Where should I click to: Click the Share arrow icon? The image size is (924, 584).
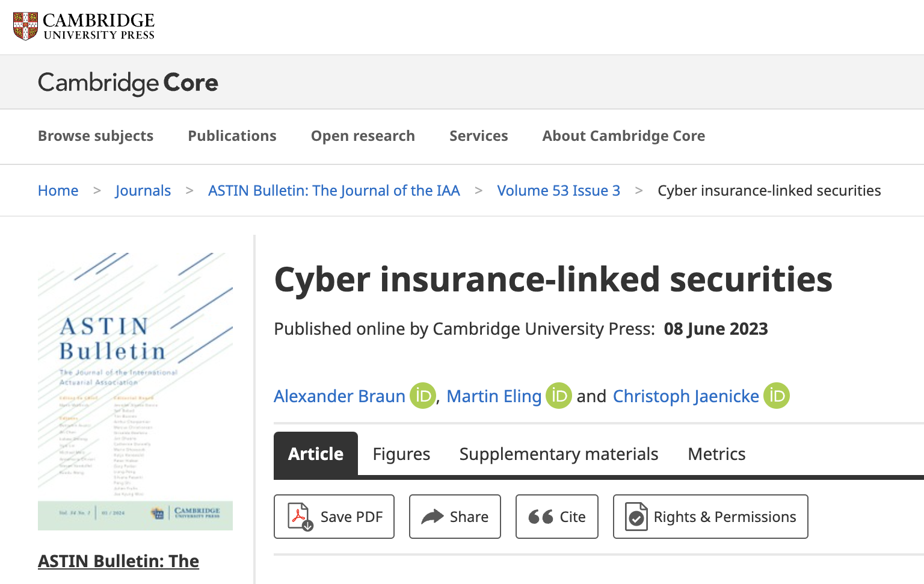tap(432, 517)
